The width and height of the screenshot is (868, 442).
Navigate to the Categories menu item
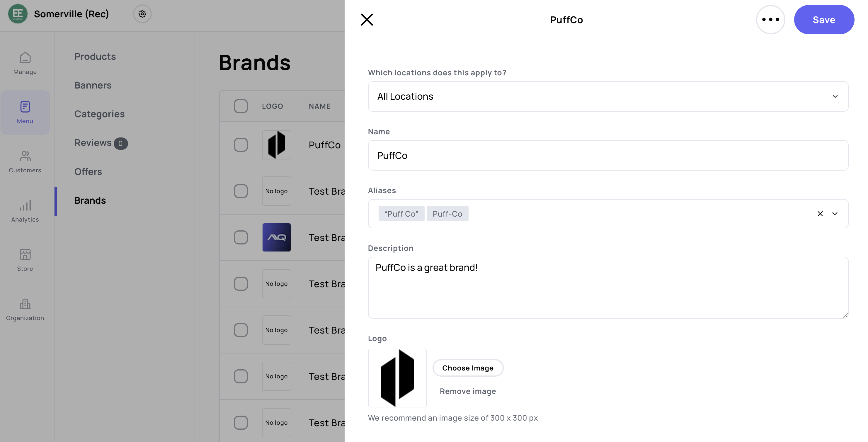99,114
